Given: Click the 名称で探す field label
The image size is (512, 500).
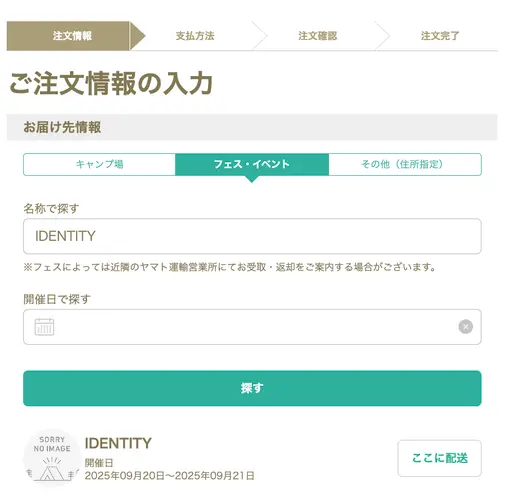Looking at the screenshot, I should click(x=51, y=209).
